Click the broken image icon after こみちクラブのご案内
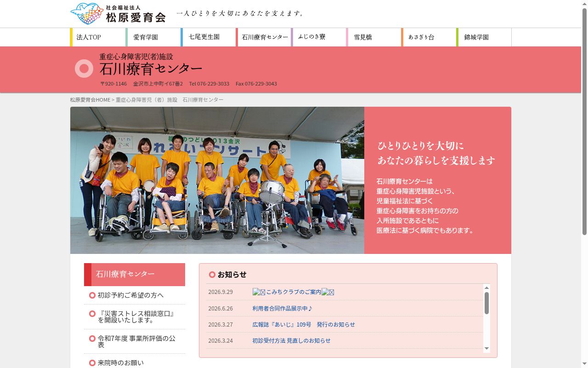588x368 pixels. coord(328,292)
